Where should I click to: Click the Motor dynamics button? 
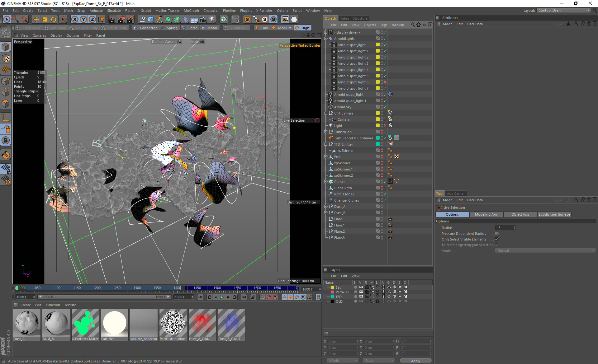point(210,28)
